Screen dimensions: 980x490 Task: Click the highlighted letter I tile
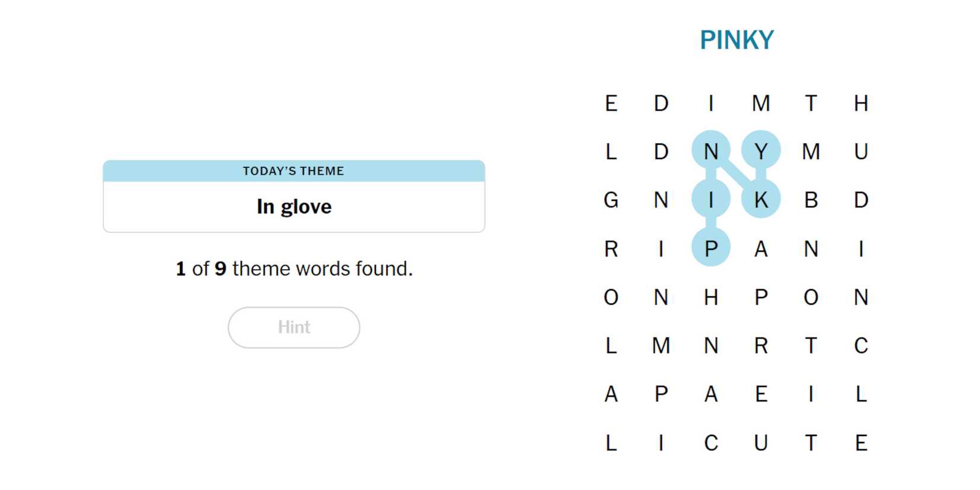[711, 200]
